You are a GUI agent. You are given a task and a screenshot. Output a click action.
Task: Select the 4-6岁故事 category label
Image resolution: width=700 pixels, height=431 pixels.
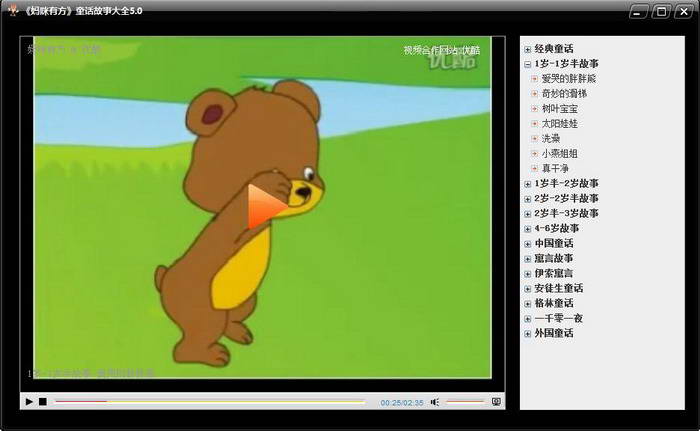tap(557, 228)
